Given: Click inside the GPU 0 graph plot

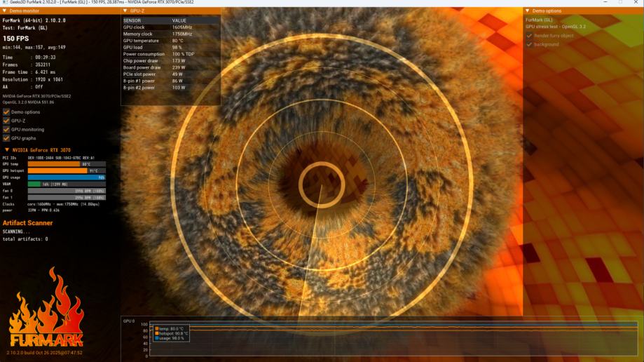Looking at the screenshot, I should coord(393,339).
